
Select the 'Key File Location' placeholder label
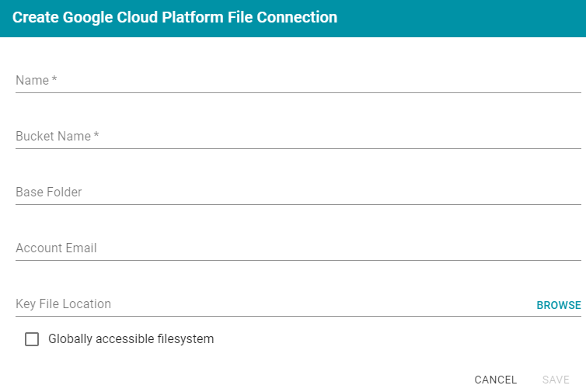tap(63, 304)
